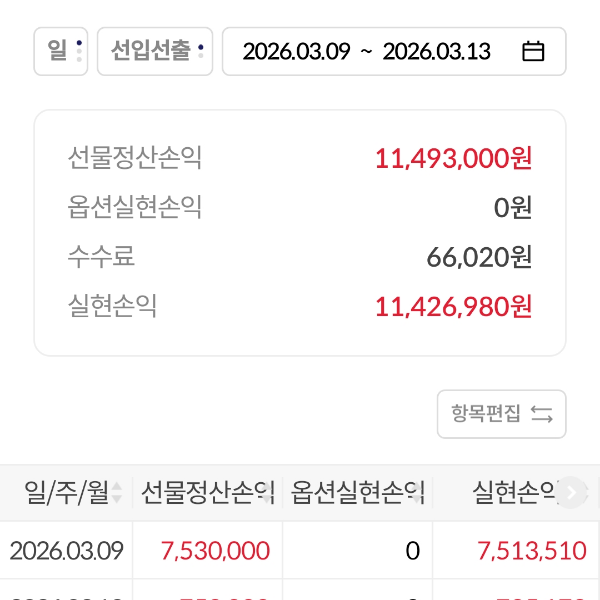Click the 옵션실현손익 label in summary card
The width and height of the screenshot is (600, 600).
135,207
